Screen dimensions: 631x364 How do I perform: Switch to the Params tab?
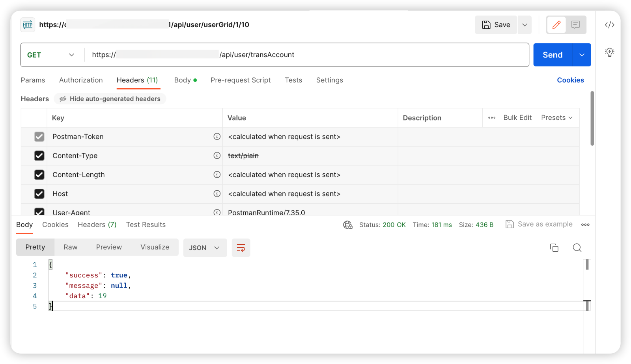pos(33,80)
